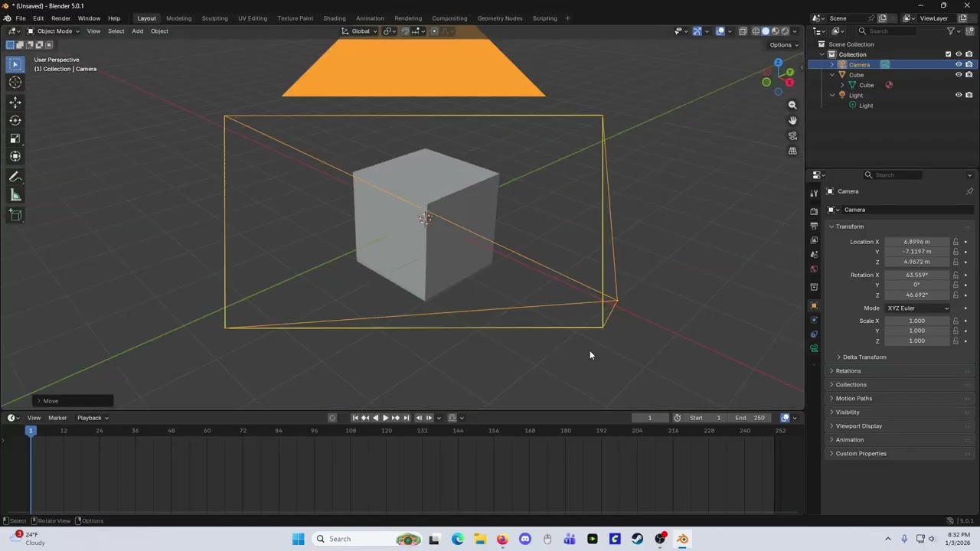Image resolution: width=980 pixels, height=551 pixels.
Task: Open rotation Mode XYZ Euler dropdown
Action: pos(917,308)
